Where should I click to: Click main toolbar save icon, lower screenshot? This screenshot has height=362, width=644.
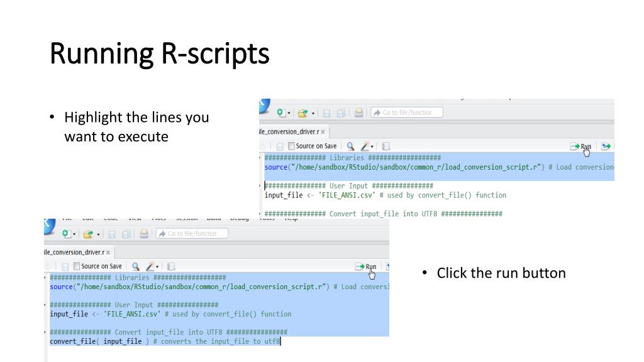[x=112, y=234]
